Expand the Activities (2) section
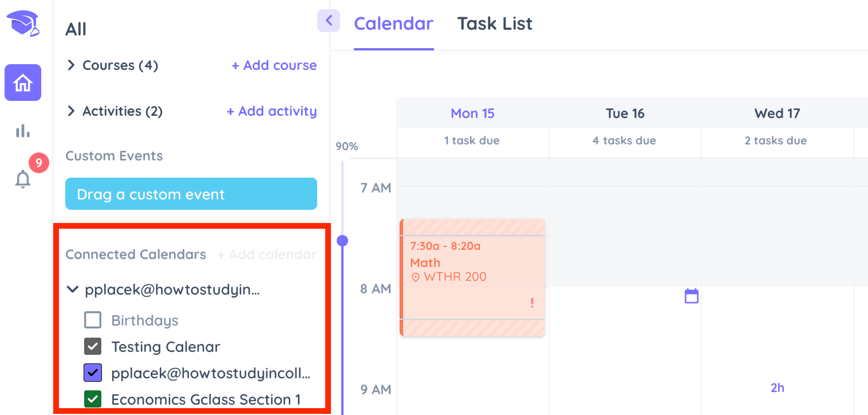This screenshot has width=868, height=415. (x=71, y=111)
